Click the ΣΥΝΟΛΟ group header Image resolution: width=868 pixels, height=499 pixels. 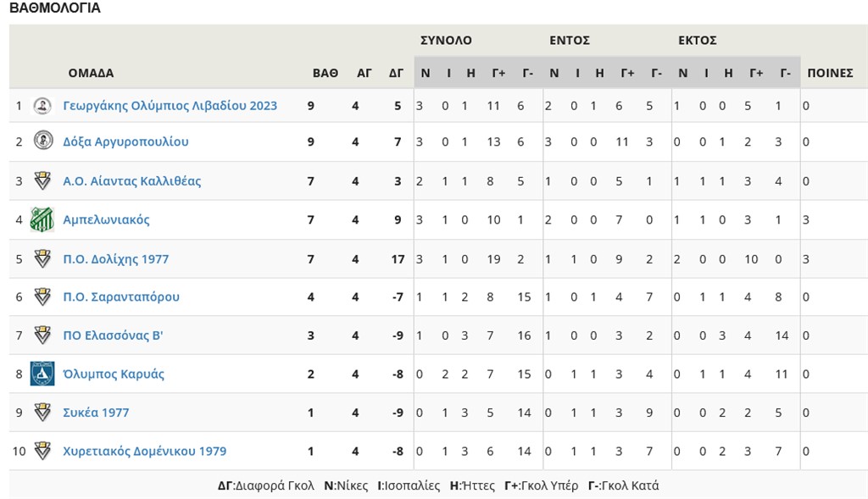[446, 40]
